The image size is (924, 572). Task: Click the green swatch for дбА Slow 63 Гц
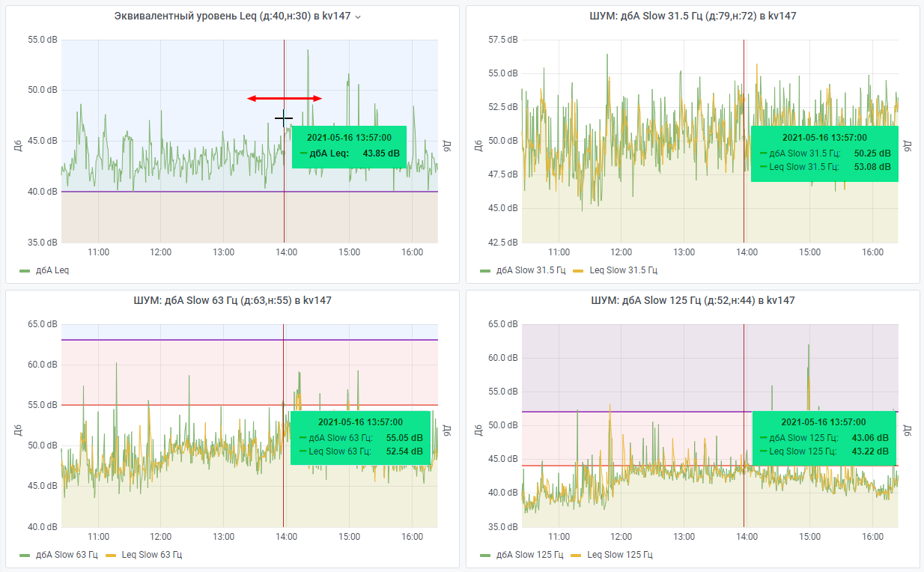pyautogui.click(x=25, y=555)
